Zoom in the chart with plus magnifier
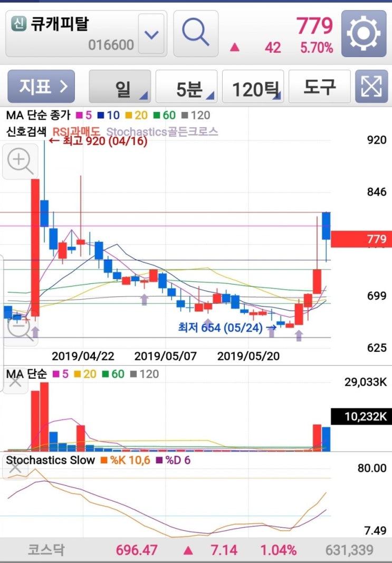 click(21, 161)
